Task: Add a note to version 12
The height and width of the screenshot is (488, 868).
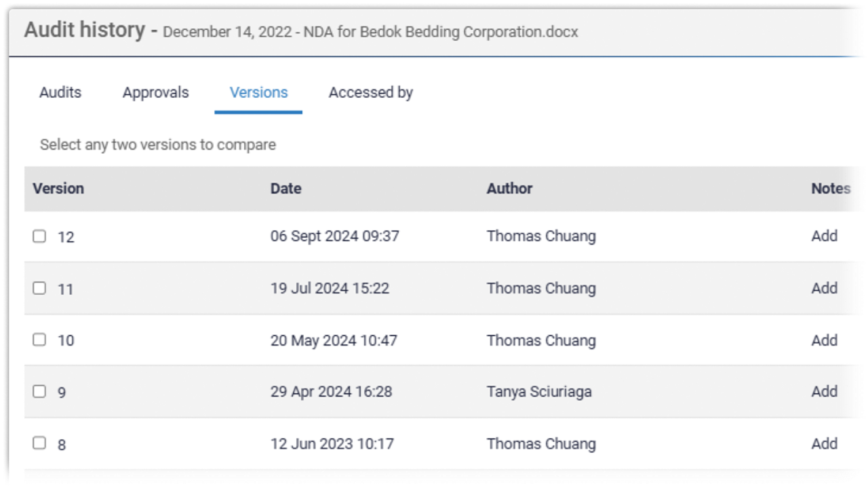Action: pos(824,236)
